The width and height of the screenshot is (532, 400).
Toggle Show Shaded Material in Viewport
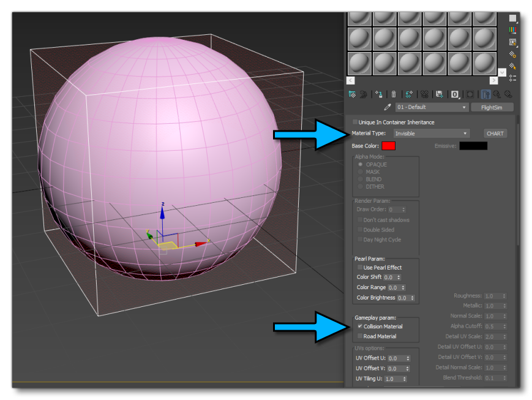[470, 94]
